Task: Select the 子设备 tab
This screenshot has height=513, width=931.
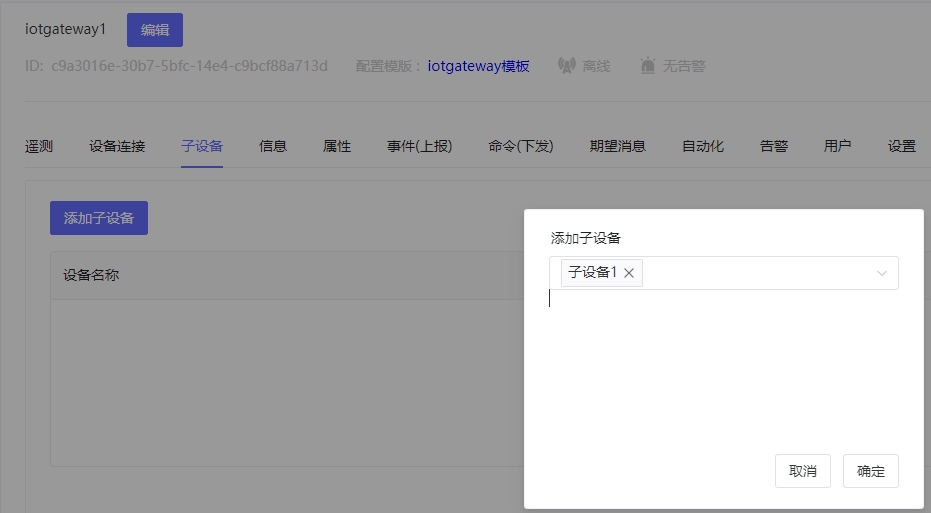Action: click(x=202, y=146)
